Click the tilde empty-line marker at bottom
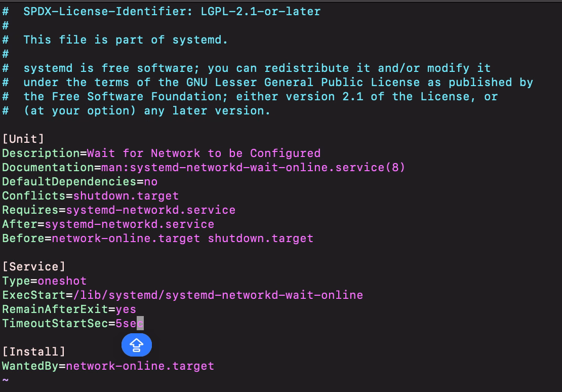The width and height of the screenshot is (562, 392). click(6, 380)
